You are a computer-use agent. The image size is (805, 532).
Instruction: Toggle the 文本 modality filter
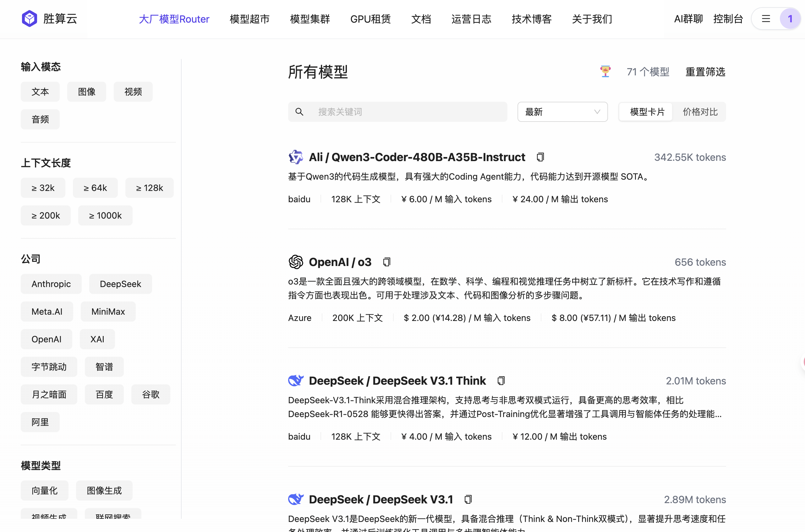click(x=40, y=92)
